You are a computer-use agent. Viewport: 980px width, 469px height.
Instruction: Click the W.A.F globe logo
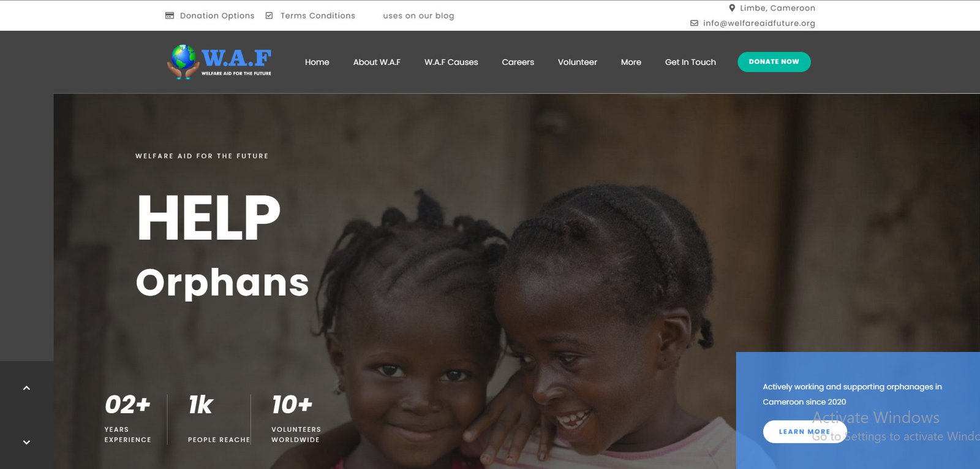point(219,62)
